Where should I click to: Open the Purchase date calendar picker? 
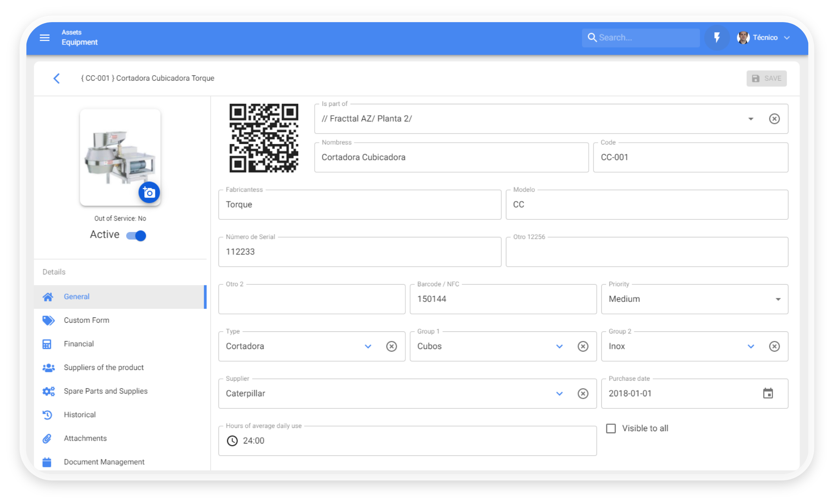(768, 393)
